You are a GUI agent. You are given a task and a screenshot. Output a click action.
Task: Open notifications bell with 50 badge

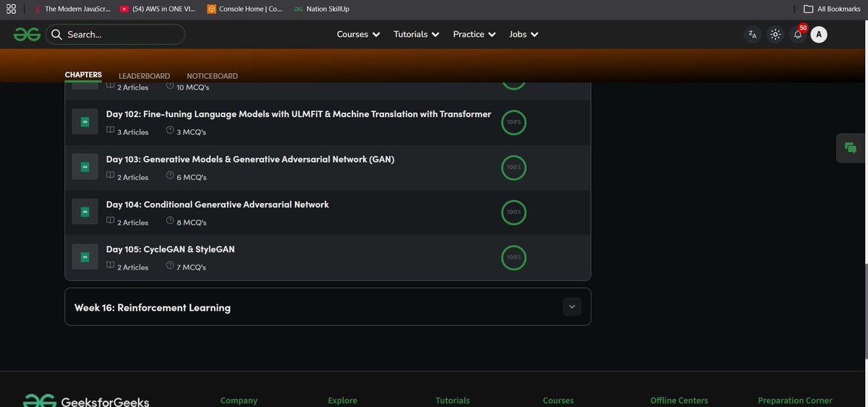point(798,34)
